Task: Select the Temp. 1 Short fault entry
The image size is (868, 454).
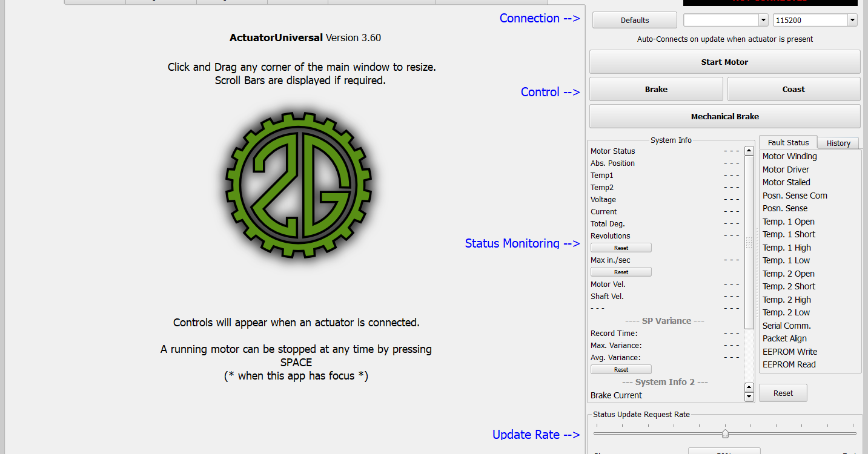Action: (789, 234)
